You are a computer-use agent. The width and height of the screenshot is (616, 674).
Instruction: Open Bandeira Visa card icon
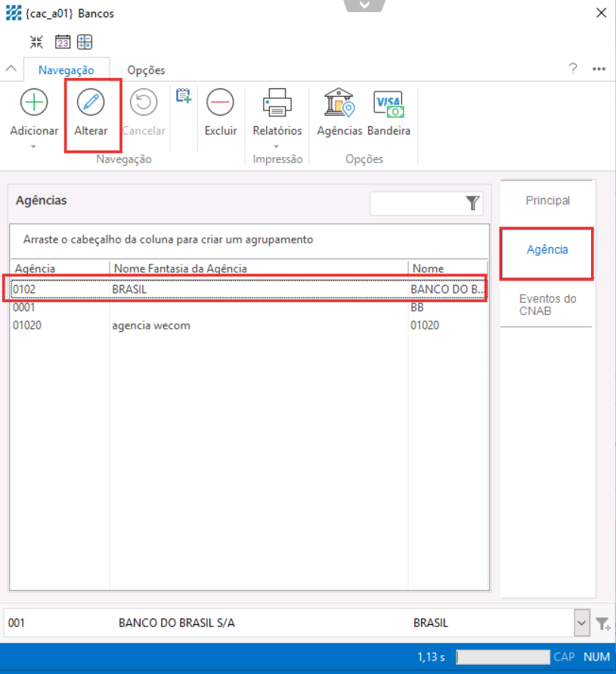tap(389, 104)
